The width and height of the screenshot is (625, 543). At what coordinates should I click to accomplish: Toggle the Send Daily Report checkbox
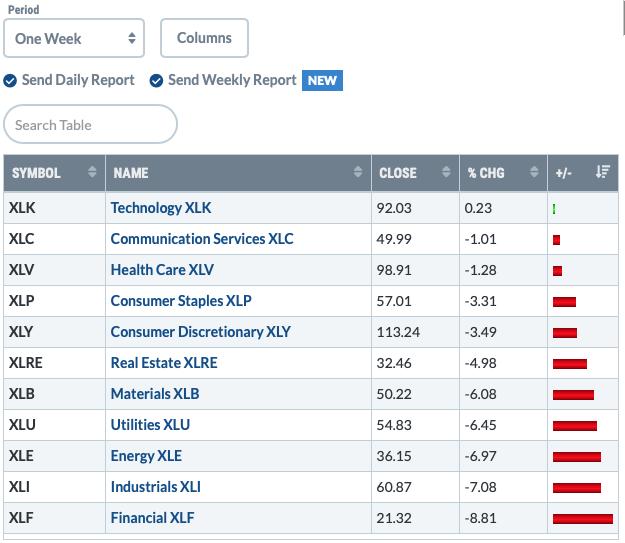point(10,81)
